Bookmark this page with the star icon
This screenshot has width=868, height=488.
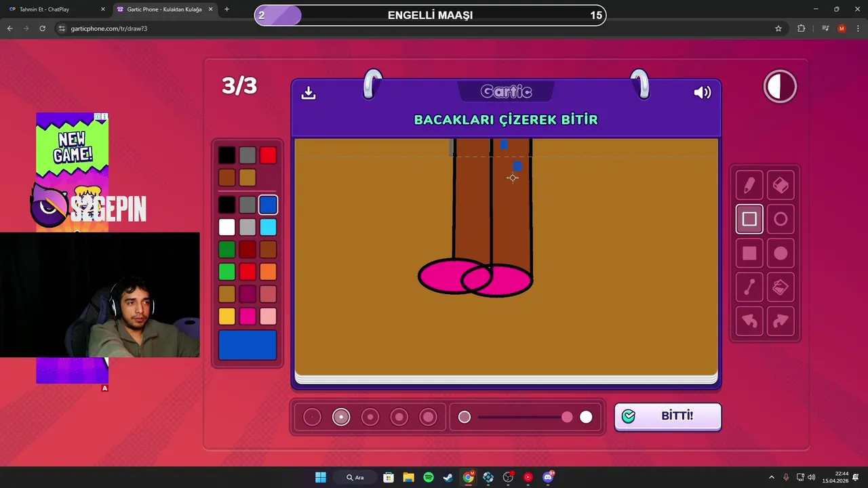(778, 28)
